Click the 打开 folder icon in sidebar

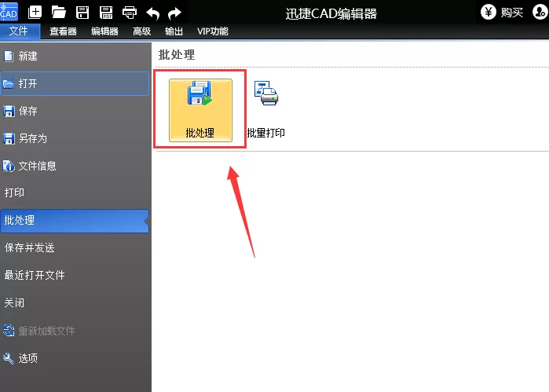(x=8, y=84)
